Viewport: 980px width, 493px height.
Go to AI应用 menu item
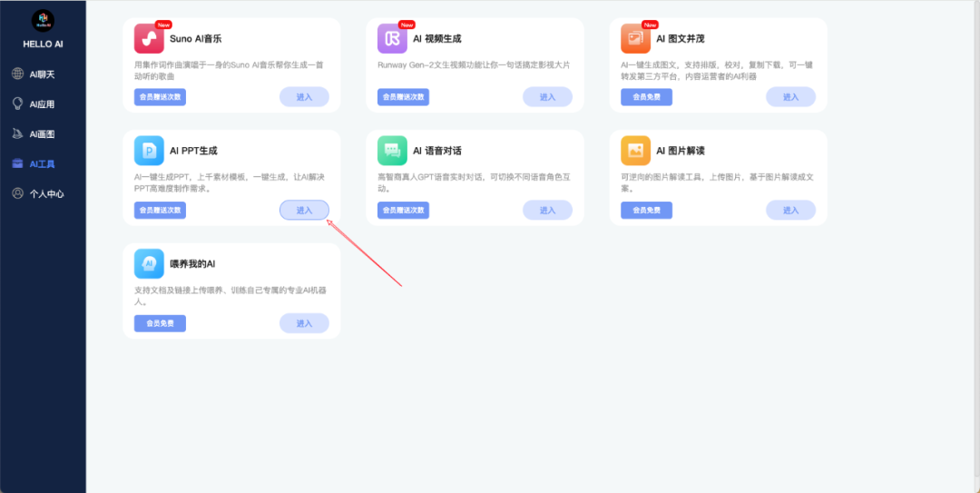(43, 104)
